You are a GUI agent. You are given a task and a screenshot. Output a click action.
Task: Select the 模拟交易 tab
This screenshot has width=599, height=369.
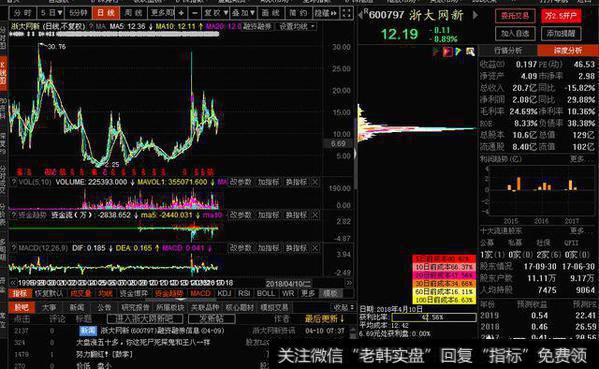pos(274,307)
